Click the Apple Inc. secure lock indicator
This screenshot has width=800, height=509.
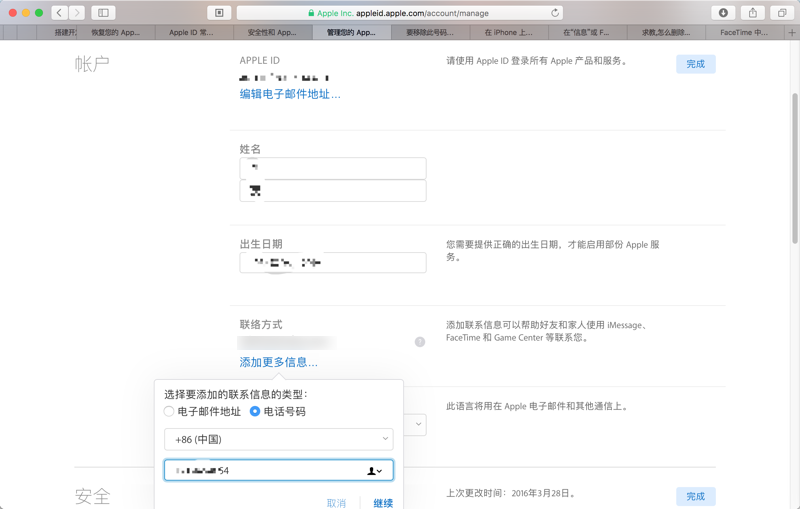click(x=331, y=13)
